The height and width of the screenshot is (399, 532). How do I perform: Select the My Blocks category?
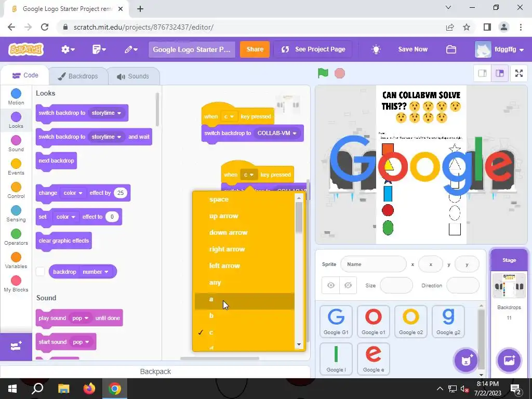16,284
